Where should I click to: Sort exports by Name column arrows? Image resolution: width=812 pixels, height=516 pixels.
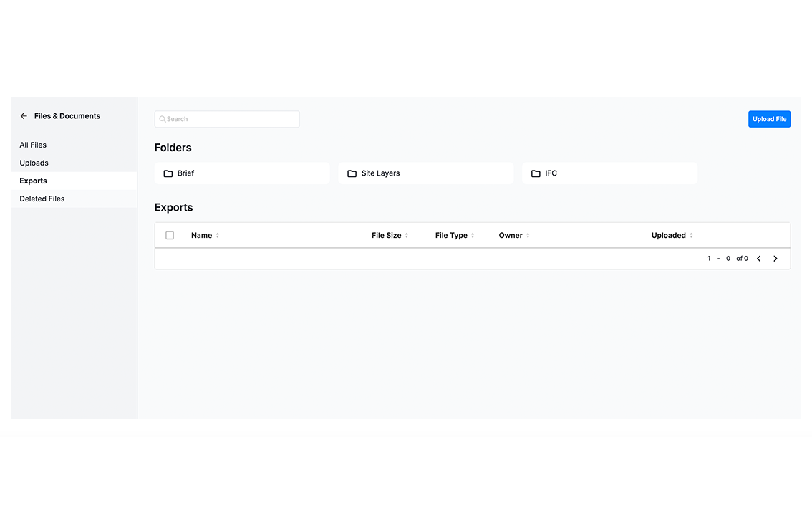pyautogui.click(x=218, y=236)
